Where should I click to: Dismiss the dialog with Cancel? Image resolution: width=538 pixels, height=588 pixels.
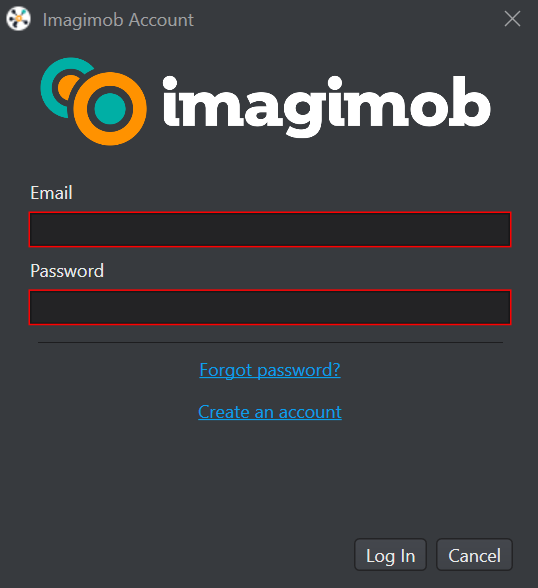474,555
